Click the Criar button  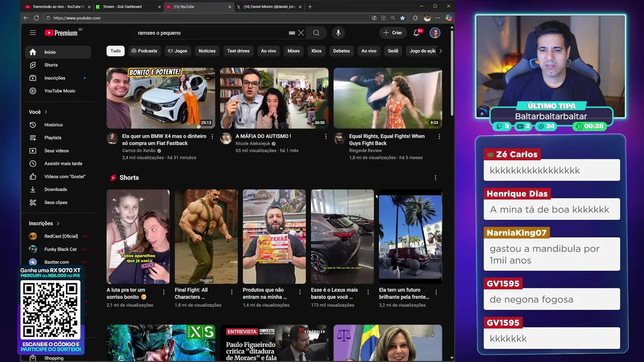392,33
